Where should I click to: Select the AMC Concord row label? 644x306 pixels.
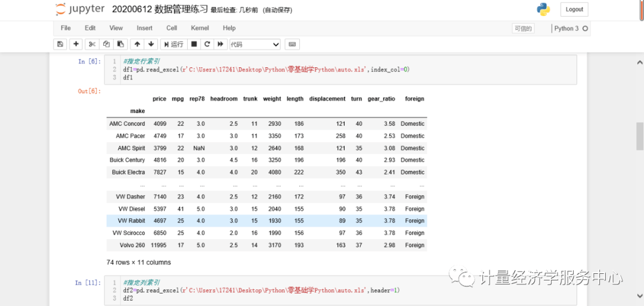click(x=128, y=123)
